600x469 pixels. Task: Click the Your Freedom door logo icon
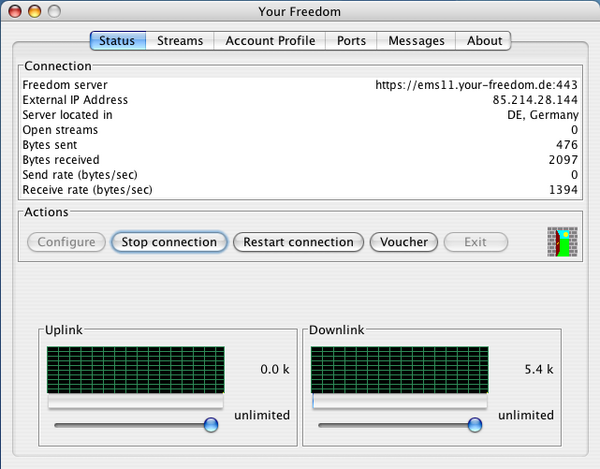tap(562, 242)
